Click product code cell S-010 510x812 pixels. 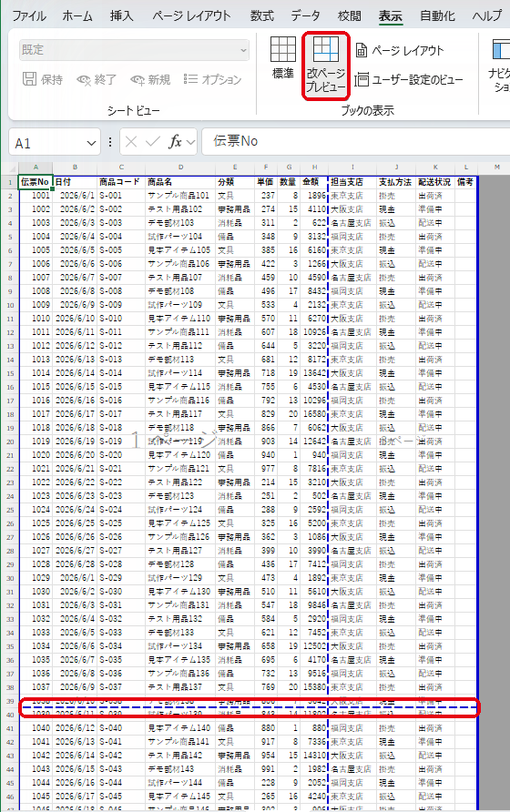click(121, 319)
